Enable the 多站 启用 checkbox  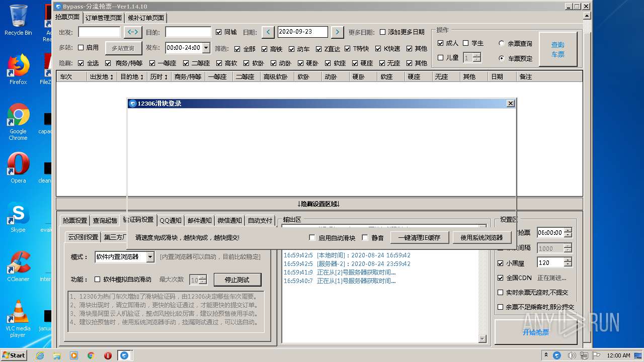coord(80,48)
